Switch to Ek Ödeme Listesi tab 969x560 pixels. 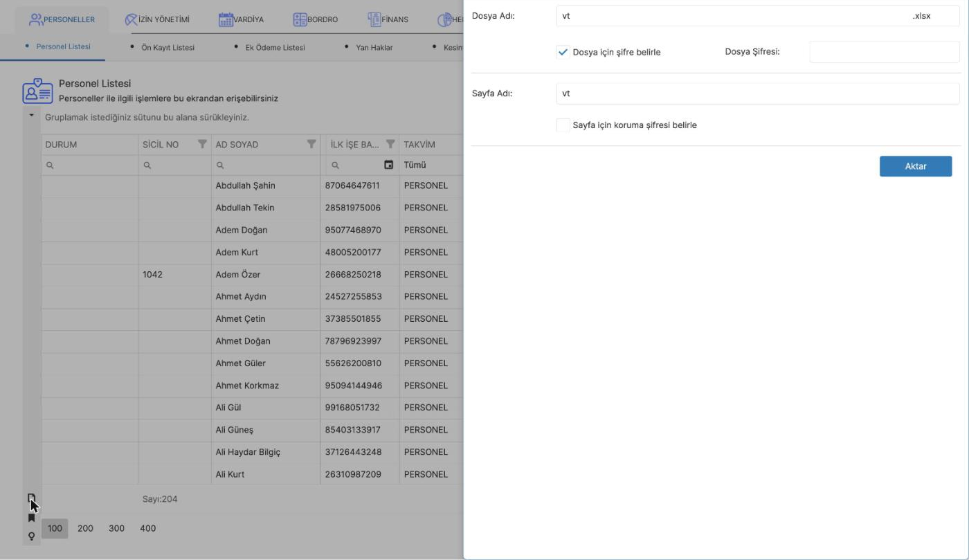click(275, 47)
